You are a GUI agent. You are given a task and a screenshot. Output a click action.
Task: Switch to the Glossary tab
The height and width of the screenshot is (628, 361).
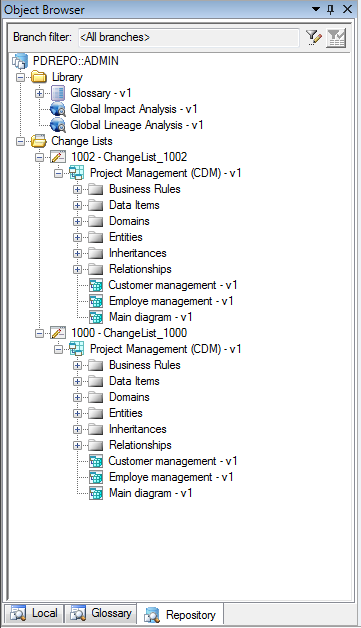tap(101, 613)
